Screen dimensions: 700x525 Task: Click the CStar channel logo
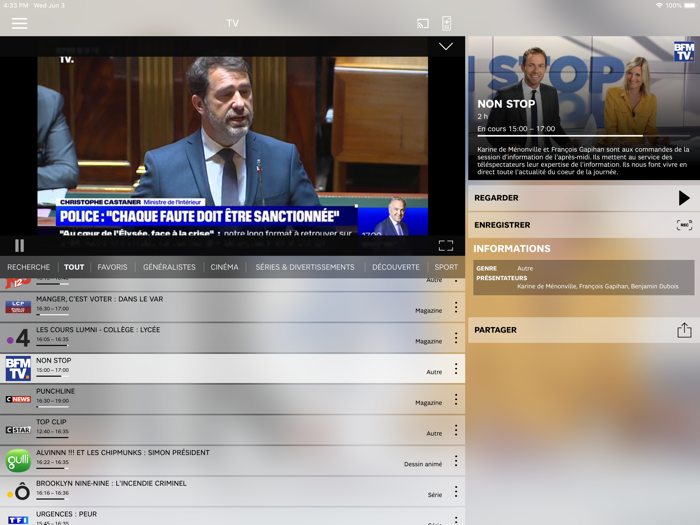18,430
